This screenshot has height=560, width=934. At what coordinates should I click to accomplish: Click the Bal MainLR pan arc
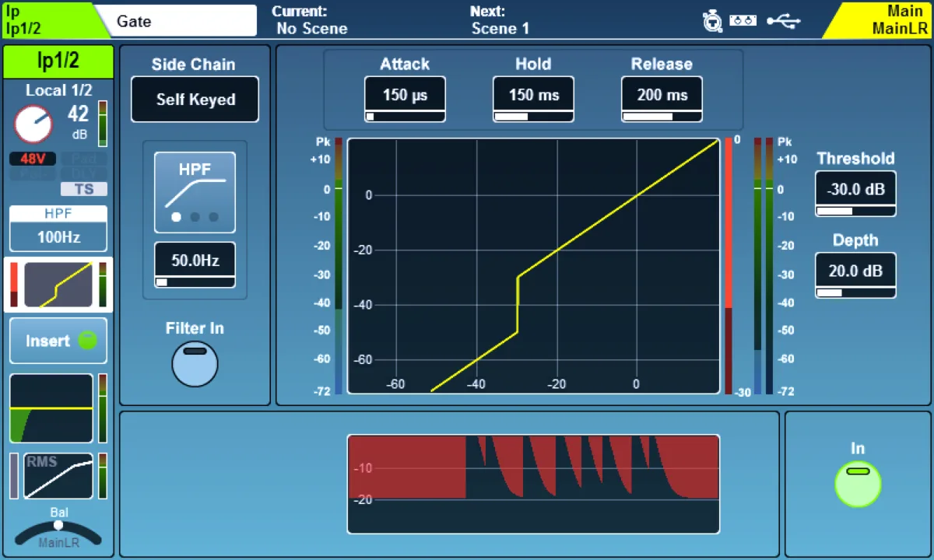click(x=58, y=534)
